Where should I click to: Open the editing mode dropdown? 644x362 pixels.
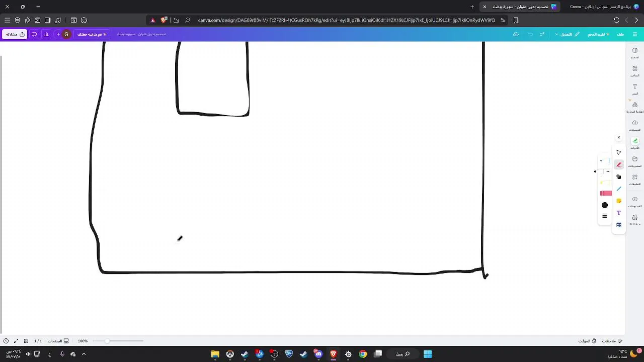coord(567,34)
